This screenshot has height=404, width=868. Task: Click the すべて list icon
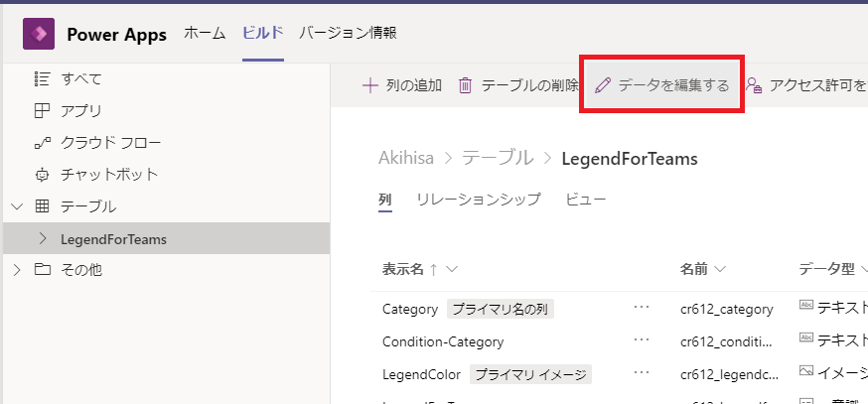[42, 79]
